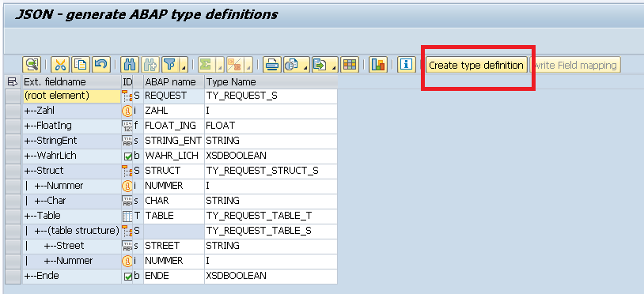Click the boolean checkmark icon in WAHR_LICH row
The width and height of the screenshot is (644, 294).
(127, 156)
